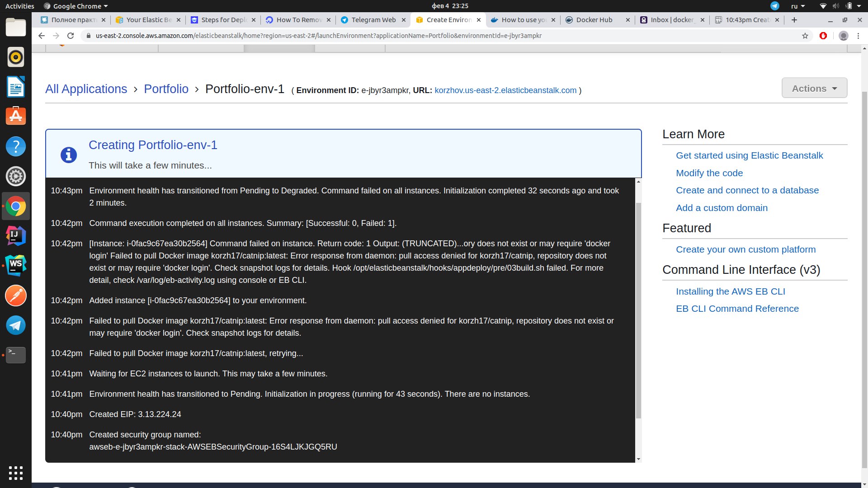Screen dimensions: 868x488
Task: Switch to Your Elastic Be tab
Action: [148, 20]
